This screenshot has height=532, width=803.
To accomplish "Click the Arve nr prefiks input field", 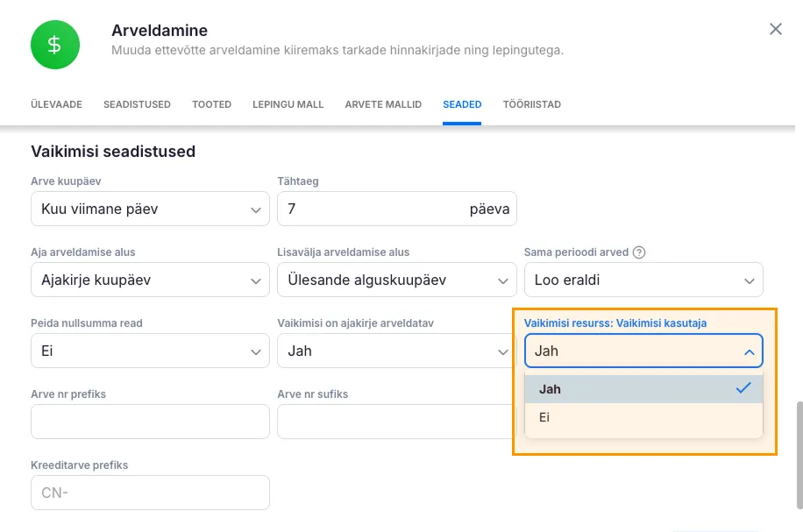I will point(150,422).
